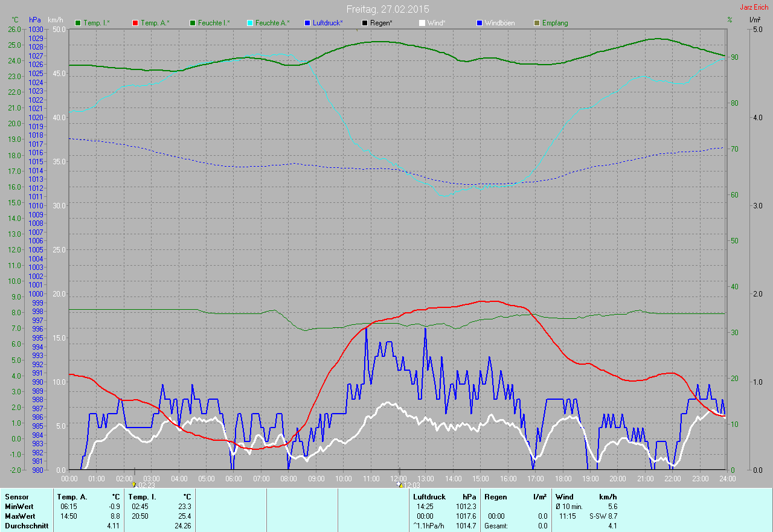Click the MaxWert row label
The width and height of the screenshot is (773, 532).
coord(20,516)
